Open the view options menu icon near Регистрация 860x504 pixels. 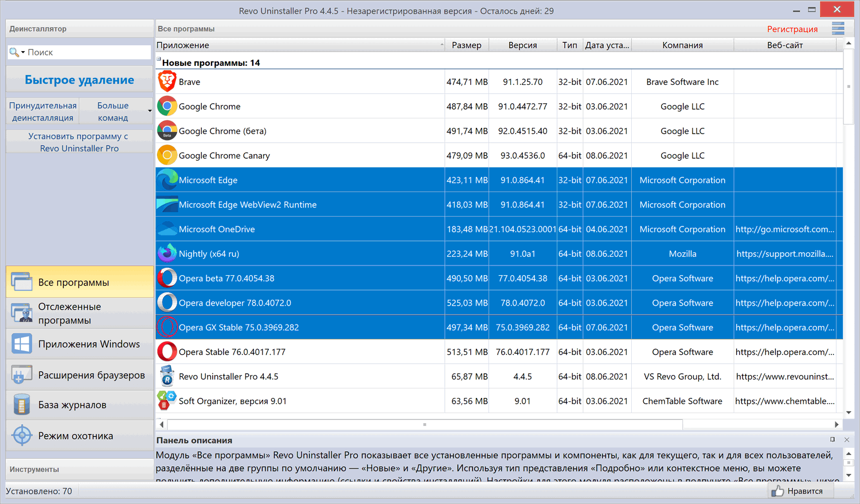click(x=838, y=29)
